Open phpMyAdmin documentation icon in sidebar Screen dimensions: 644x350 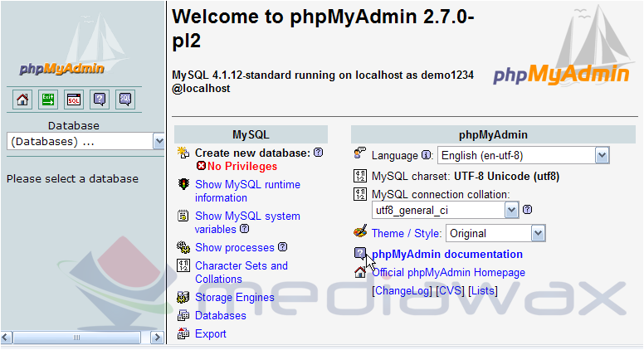(x=100, y=100)
